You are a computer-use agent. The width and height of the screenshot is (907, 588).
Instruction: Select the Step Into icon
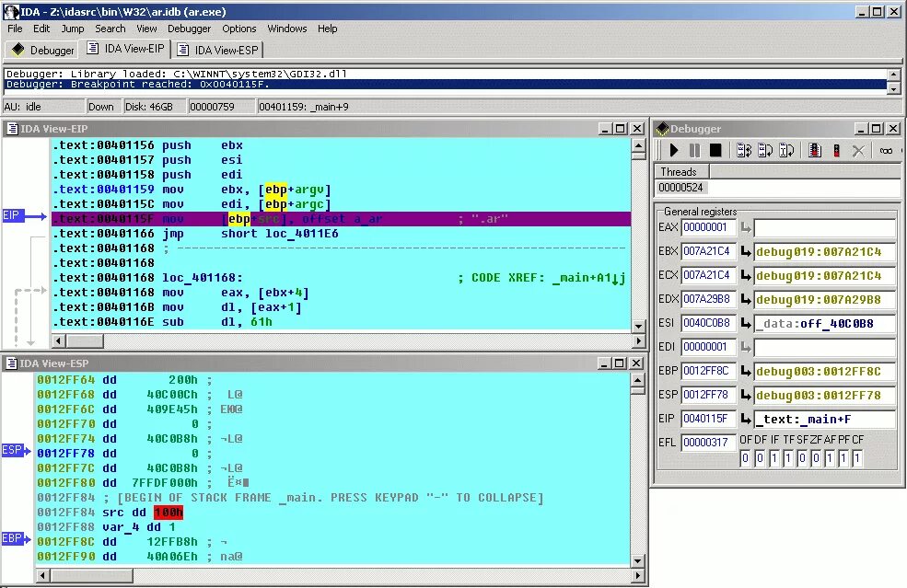pyautogui.click(x=742, y=150)
